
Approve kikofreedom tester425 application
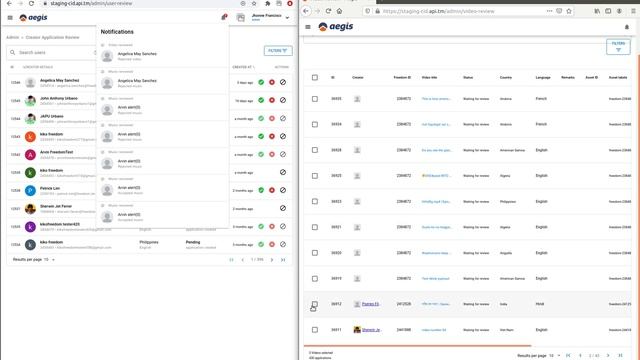(x=261, y=227)
